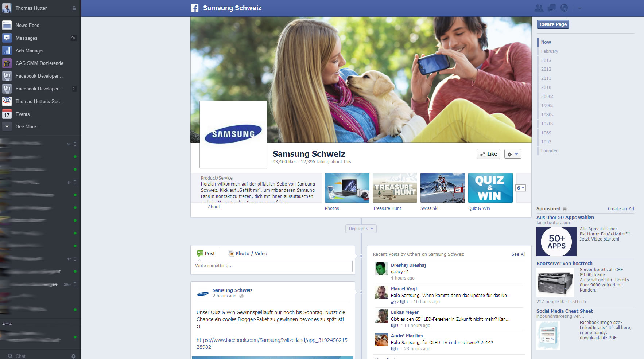Jump to 2011 on the timeline
Viewport: 644px width, 359px height.
pyautogui.click(x=546, y=78)
